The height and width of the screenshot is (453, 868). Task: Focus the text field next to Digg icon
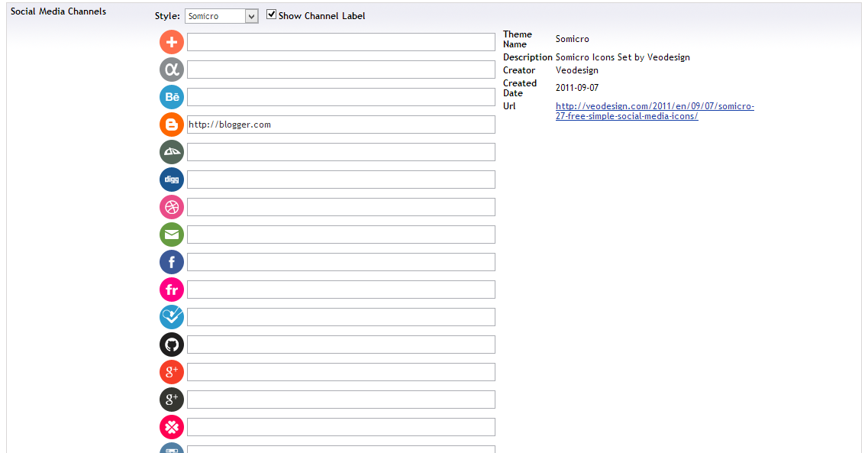(340, 180)
